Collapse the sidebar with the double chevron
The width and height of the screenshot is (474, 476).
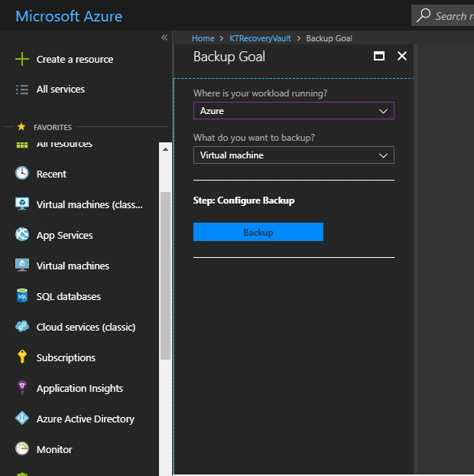tap(164, 37)
